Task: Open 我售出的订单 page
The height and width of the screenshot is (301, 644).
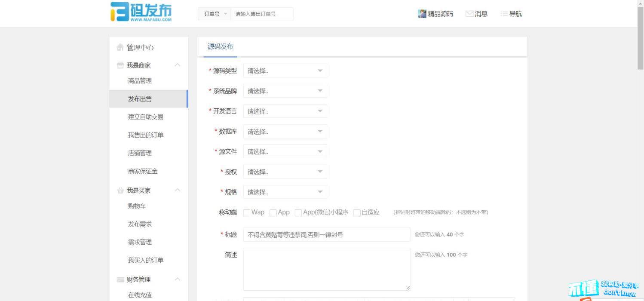Action: 145,135
